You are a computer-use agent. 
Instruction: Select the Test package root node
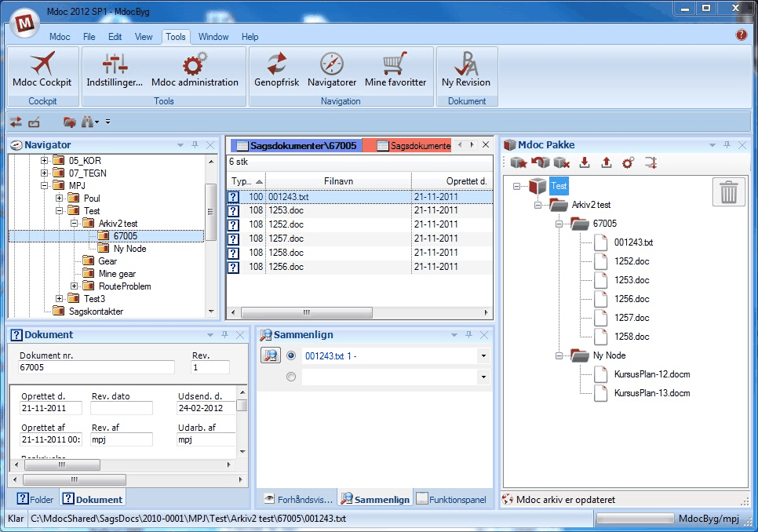pyautogui.click(x=559, y=186)
